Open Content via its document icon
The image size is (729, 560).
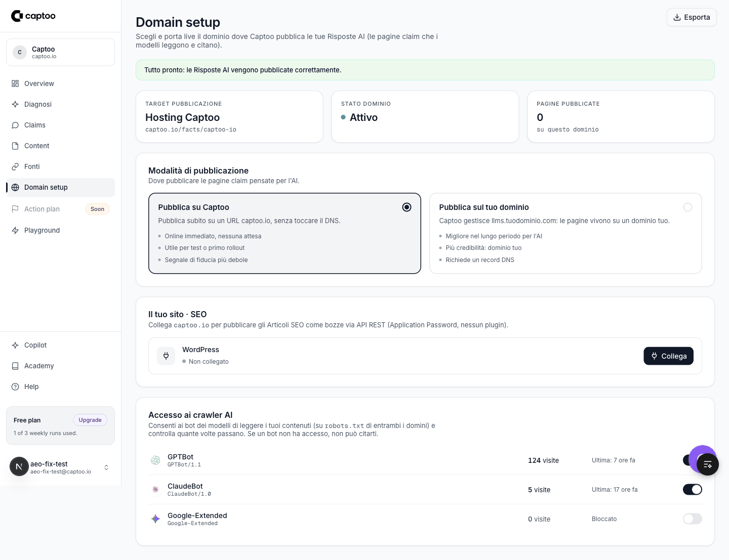(x=15, y=146)
